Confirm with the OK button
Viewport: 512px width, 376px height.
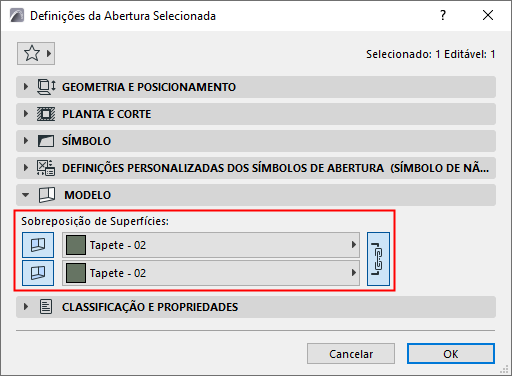(x=451, y=354)
